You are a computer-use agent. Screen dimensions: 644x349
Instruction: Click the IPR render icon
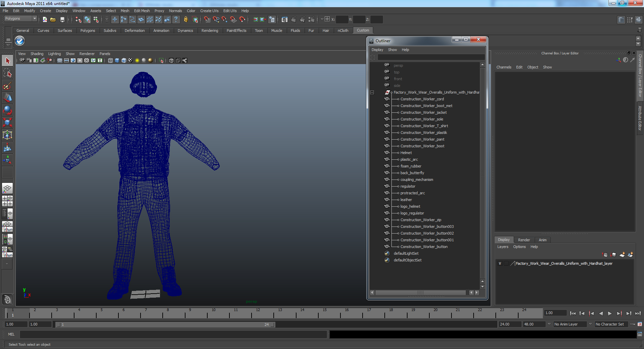[302, 20]
